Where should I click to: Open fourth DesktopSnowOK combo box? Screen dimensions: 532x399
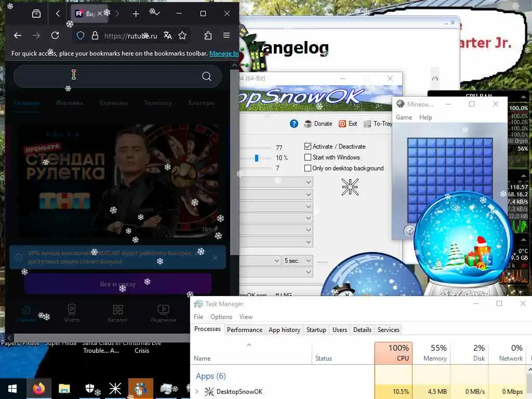click(276, 218)
